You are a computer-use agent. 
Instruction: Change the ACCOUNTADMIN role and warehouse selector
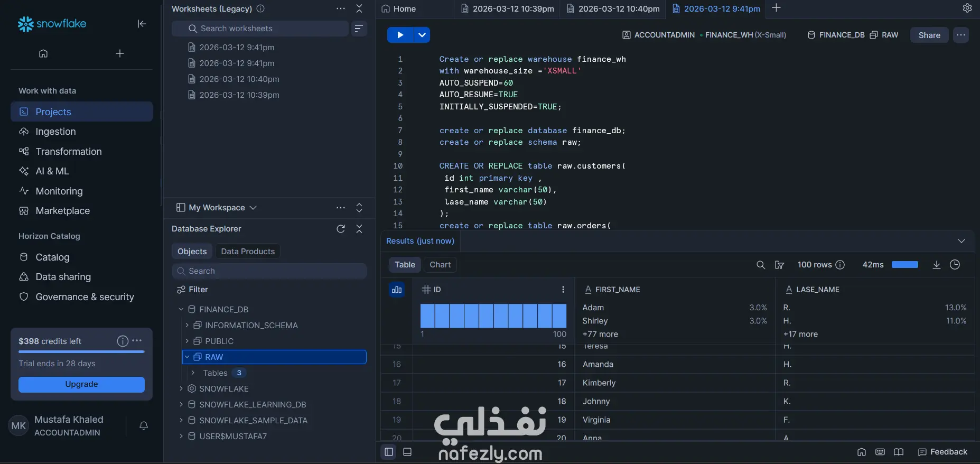[x=704, y=35]
